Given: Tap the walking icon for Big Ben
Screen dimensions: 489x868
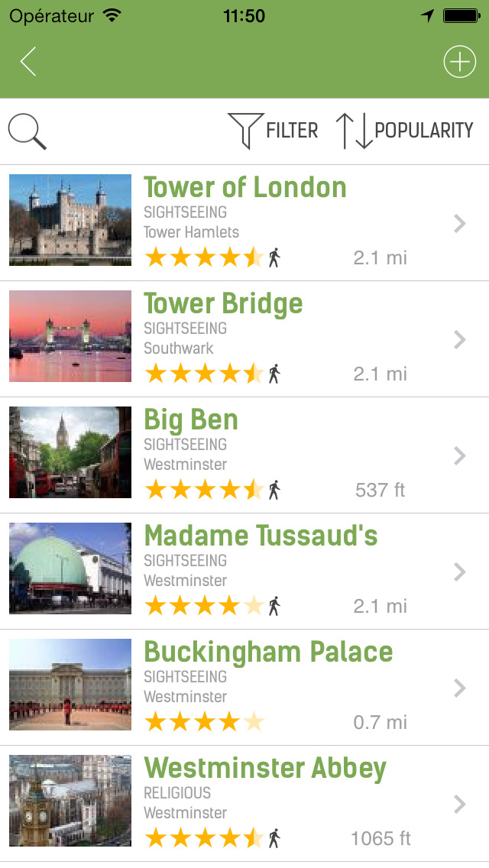Looking at the screenshot, I should tap(274, 490).
